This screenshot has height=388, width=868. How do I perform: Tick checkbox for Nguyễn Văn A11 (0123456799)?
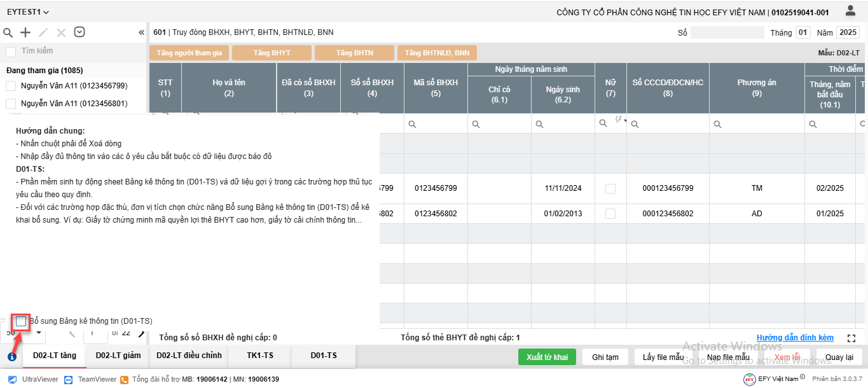click(11, 86)
